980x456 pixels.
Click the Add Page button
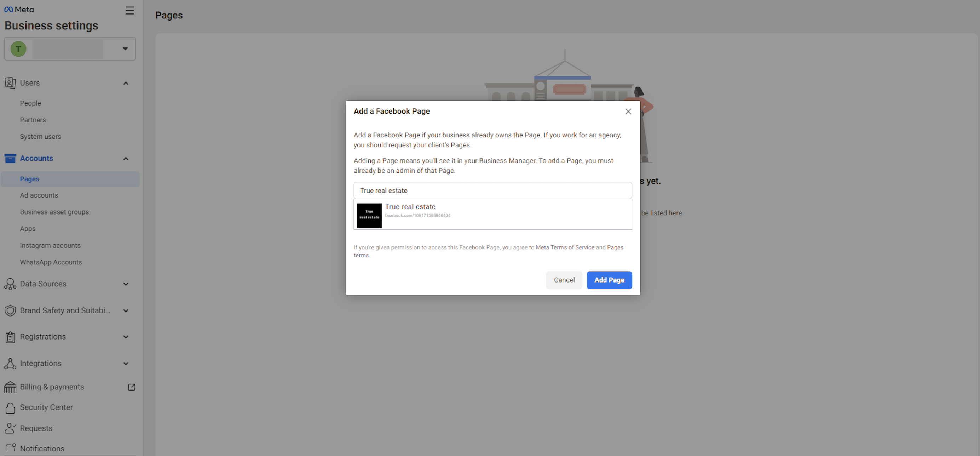pyautogui.click(x=609, y=280)
